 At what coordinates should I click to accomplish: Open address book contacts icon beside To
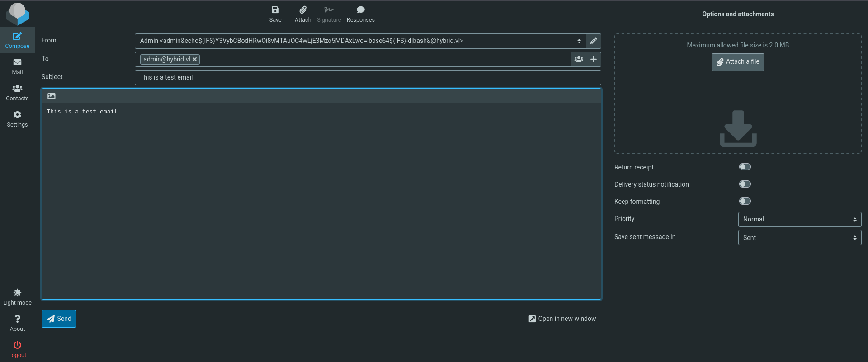pos(578,60)
